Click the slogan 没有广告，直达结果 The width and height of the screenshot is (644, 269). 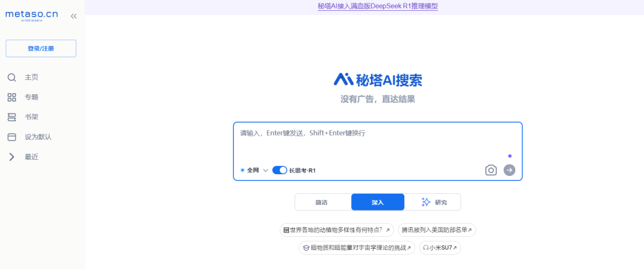click(x=378, y=100)
